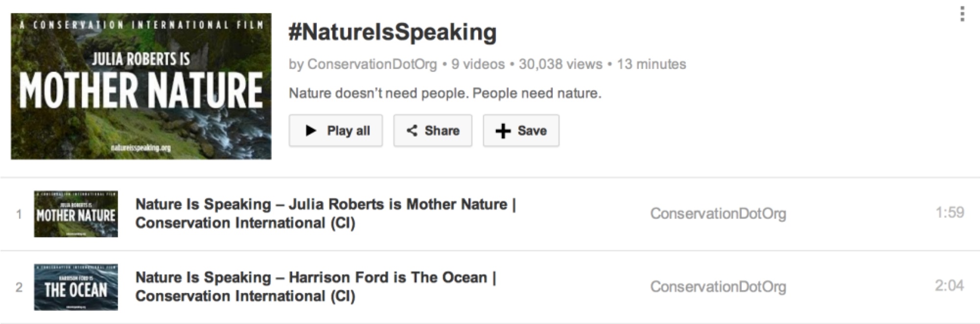Click the 1:59 duration of first video
The width and height of the screenshot is (980, 324).
(949, 212)
